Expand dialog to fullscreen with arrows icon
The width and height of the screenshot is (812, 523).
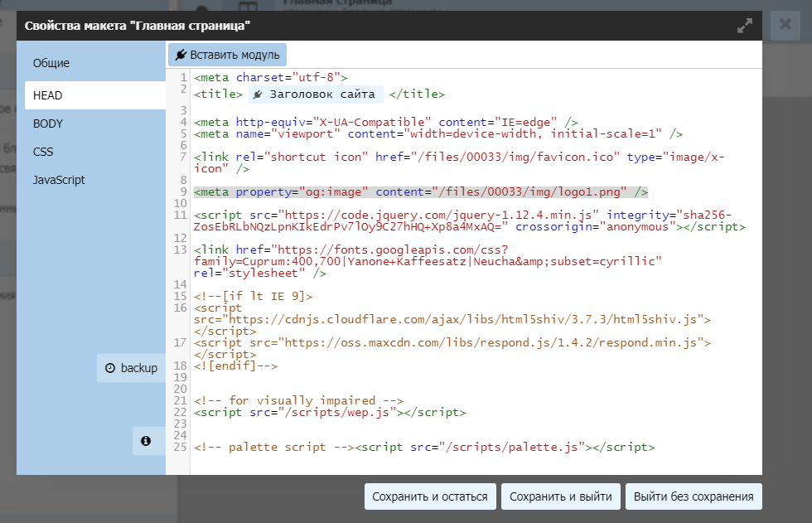(x=745, y=26)
